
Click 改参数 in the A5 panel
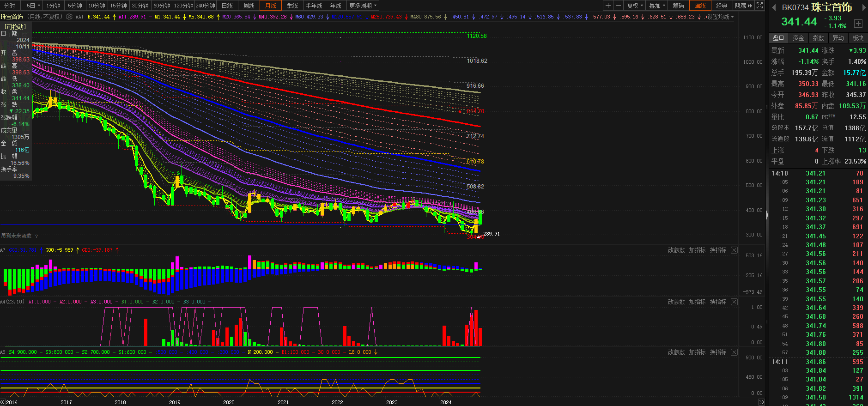[x=676, y=352]
